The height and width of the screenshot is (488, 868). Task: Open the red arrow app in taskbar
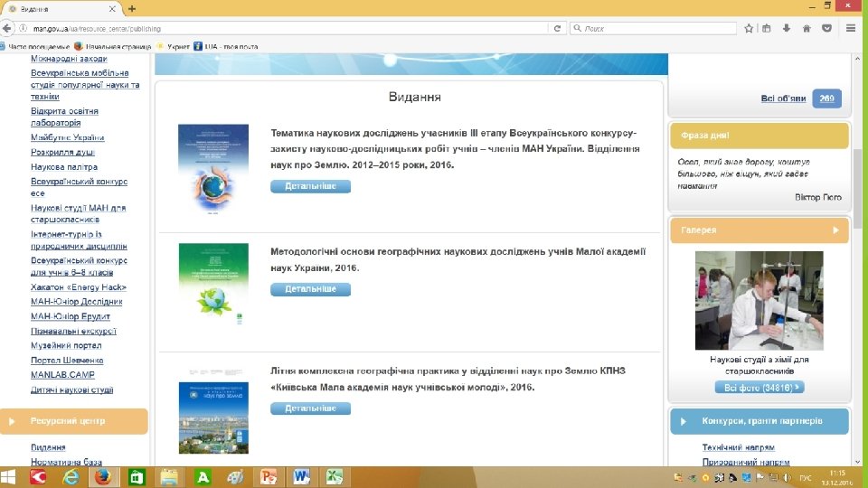coord(38,477)
